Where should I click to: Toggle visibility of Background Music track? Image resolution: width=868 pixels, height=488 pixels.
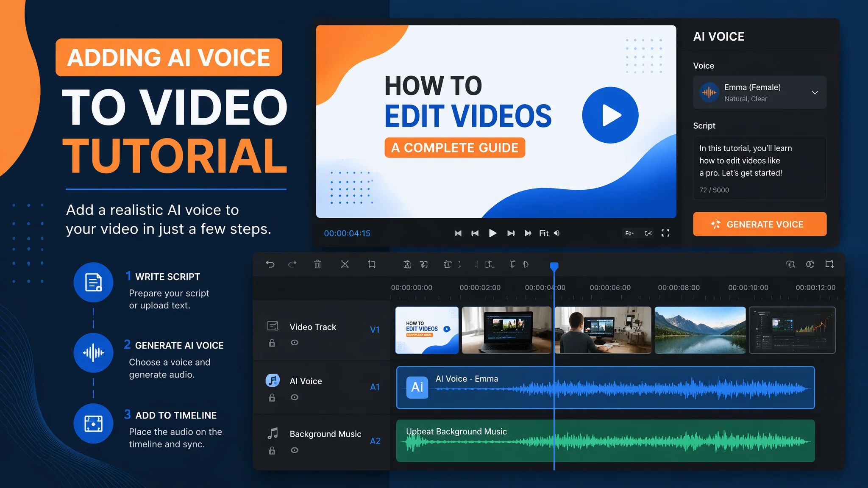click(295, 450)
